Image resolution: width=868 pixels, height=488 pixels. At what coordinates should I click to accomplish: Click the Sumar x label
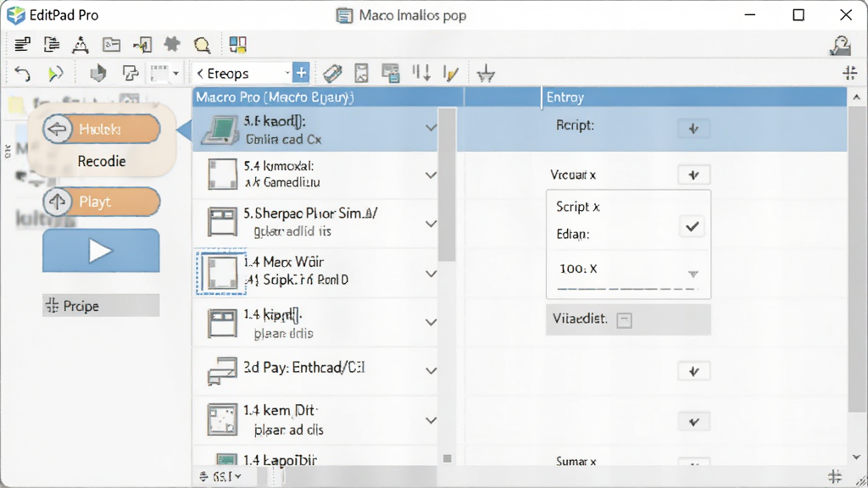576,461
